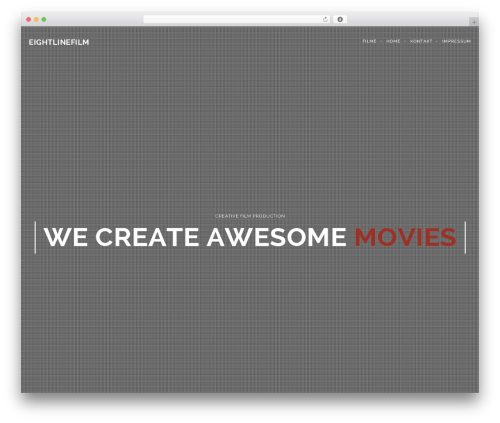Click the EIGHTLINEFILM site logo
The height and width of the screenshot is (423, 500).
tap(59, 42)
